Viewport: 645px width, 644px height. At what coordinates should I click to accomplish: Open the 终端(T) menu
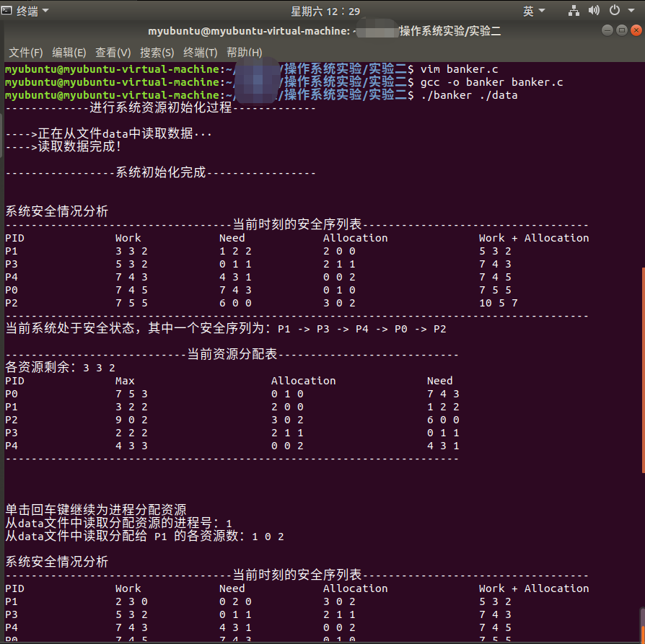click(x=201, y=53)
